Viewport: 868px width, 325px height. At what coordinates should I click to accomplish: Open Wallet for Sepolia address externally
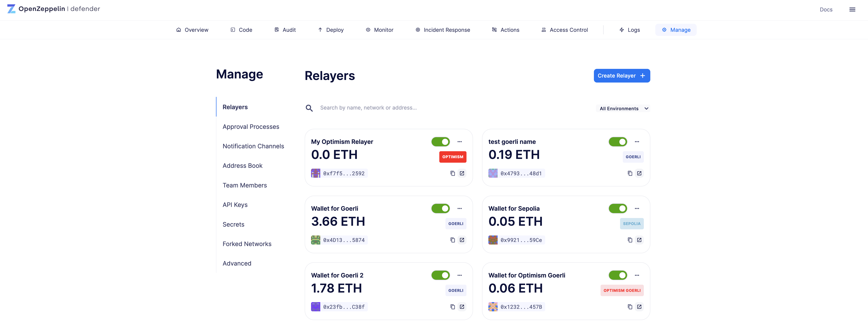[639, 240]
